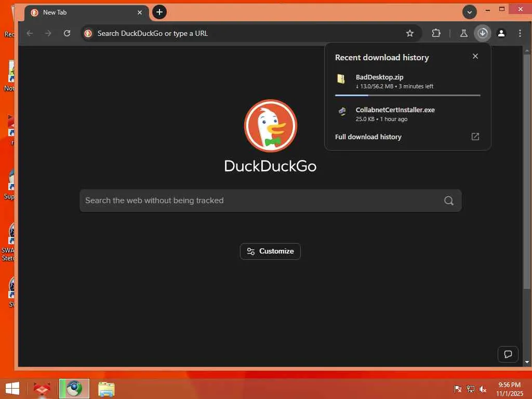Click the DuckDuckGo duck logo
Image resolution: width=532 pixels, height=399 pixels.
point(270,126)
